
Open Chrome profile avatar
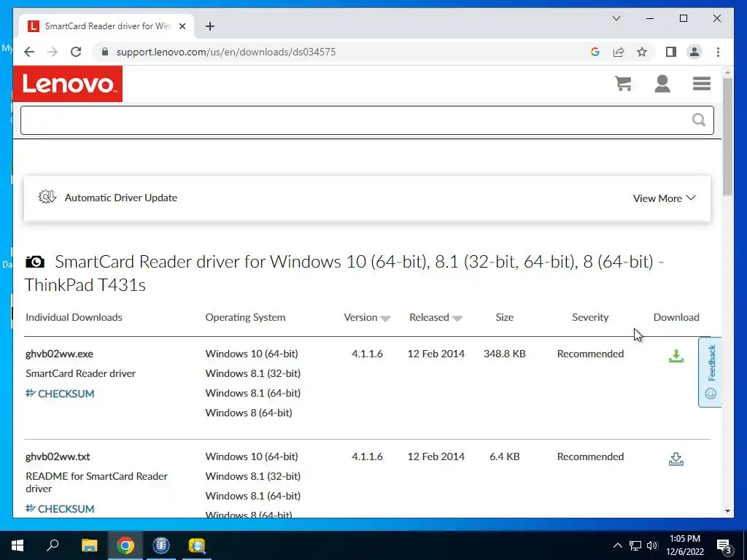tap(694, 52)
